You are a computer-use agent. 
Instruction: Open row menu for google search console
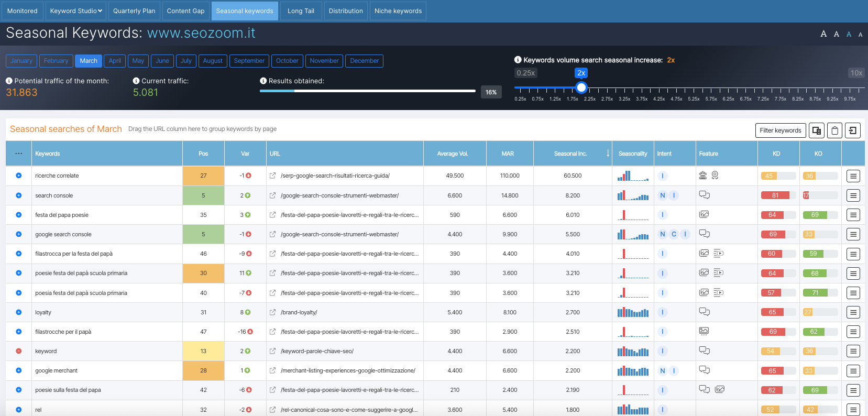pyautogui.click(x=853, y=235)
